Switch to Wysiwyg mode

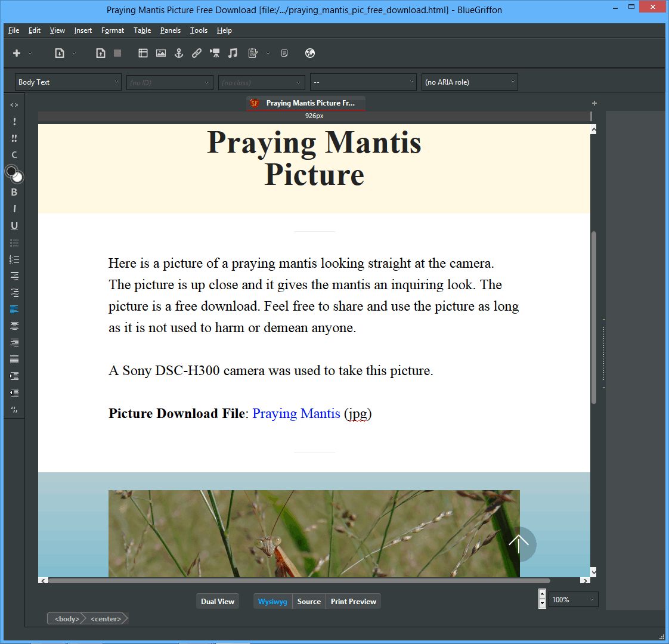pyautogui.click(x=272, y=601)
